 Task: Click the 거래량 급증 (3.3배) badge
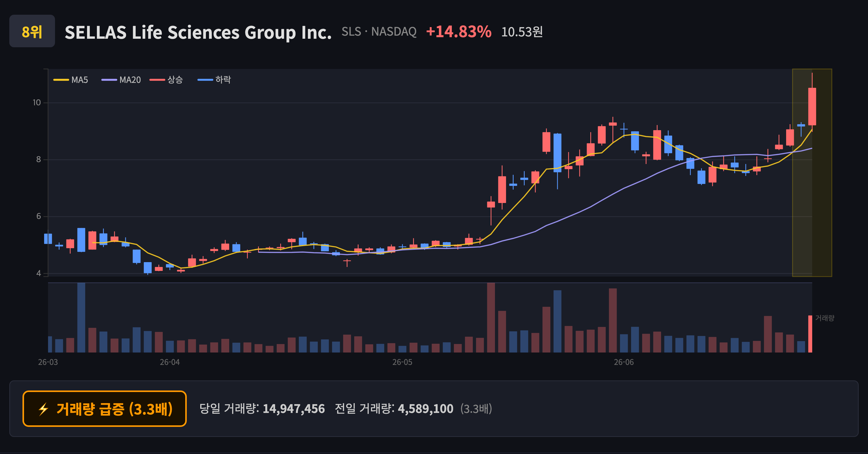click(104, 409)
